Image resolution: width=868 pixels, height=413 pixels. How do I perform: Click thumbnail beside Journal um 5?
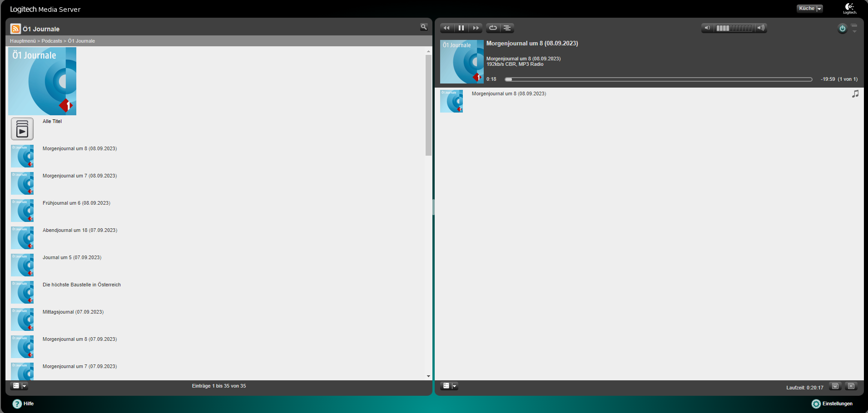click(x=22, y=265)
